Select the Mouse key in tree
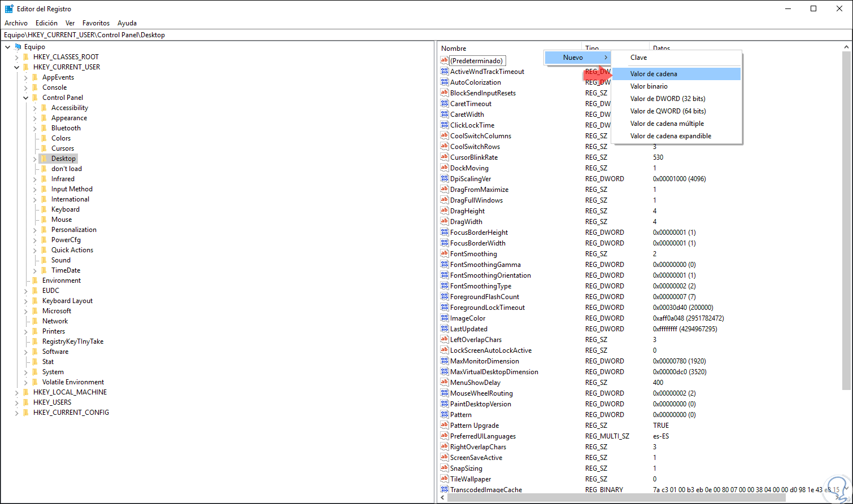This screenshot has width=853, height=504. 62,220
